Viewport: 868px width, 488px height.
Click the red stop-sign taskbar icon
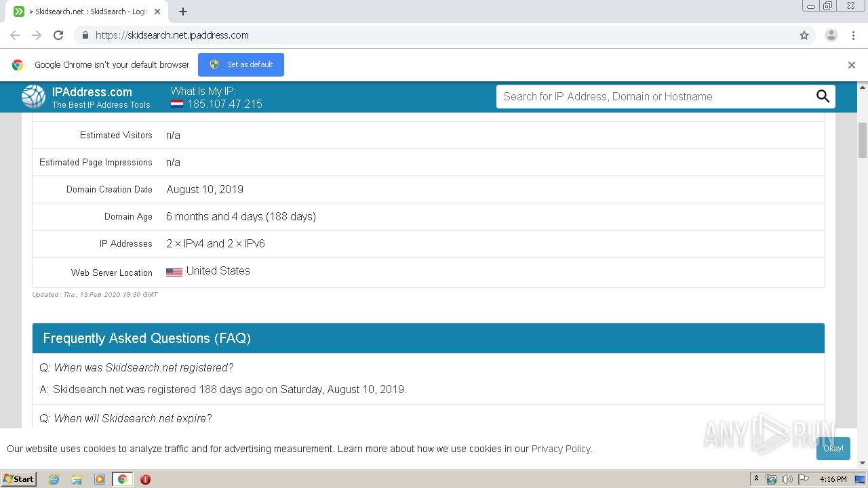click(145, 479)
